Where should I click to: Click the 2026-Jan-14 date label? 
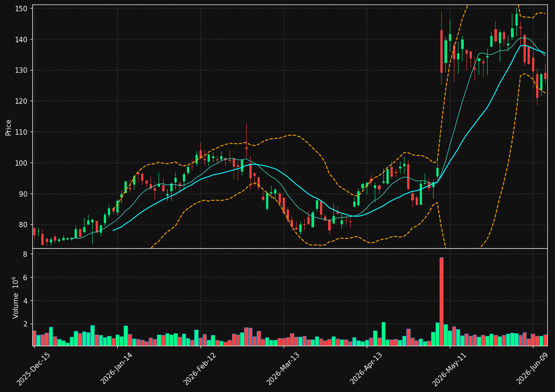(x=117, y=369)
